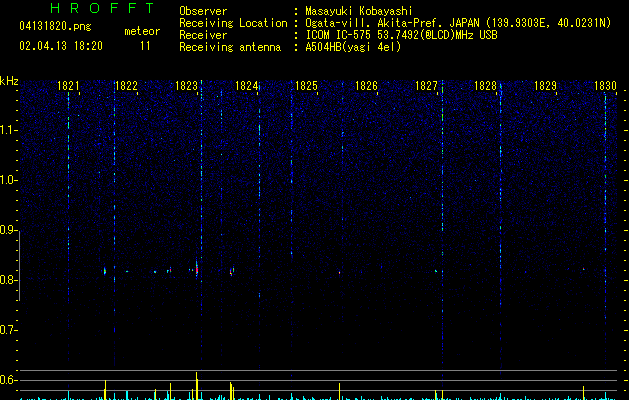Click the 1.0 frequency axis label
Viewport: 629px width, 400px height.
9,180
